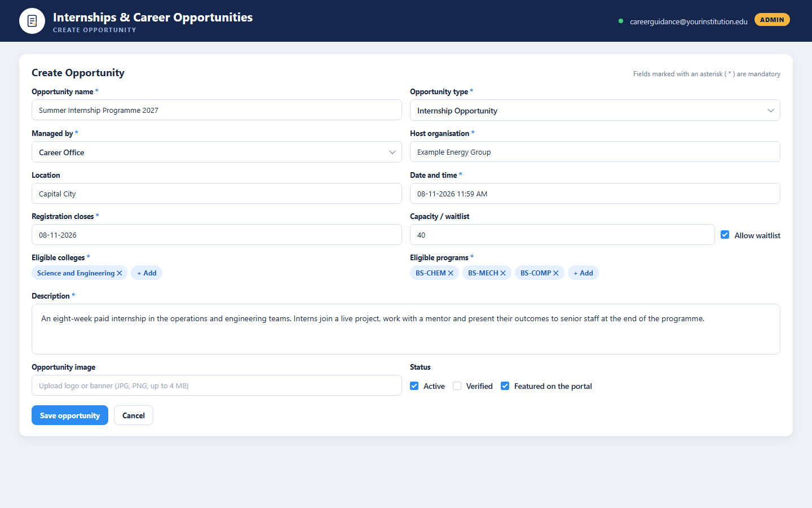Remove the BS-CHEM program tag
Screen dimensions: 812x508
pyautogui.click(x=451, y=273)
